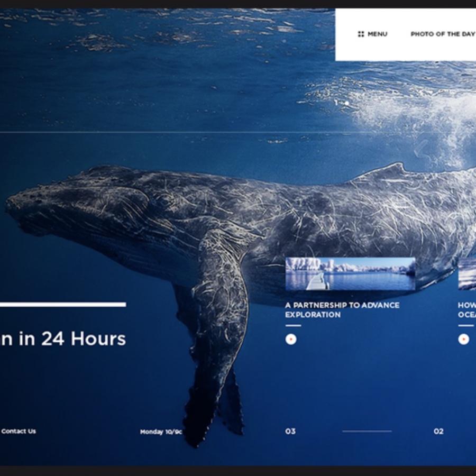
Task: Switch to PHOTO OF THE DAY section
Action: [442, 34]
